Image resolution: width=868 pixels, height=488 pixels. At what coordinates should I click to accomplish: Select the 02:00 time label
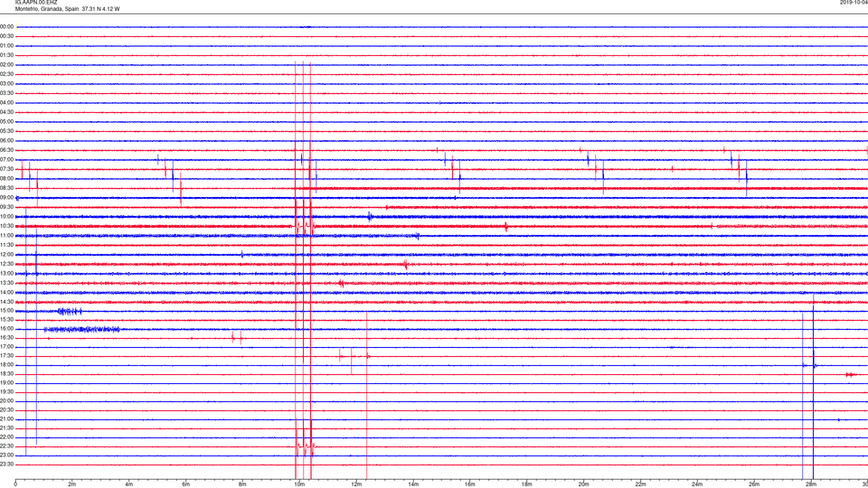pos(6,65)
